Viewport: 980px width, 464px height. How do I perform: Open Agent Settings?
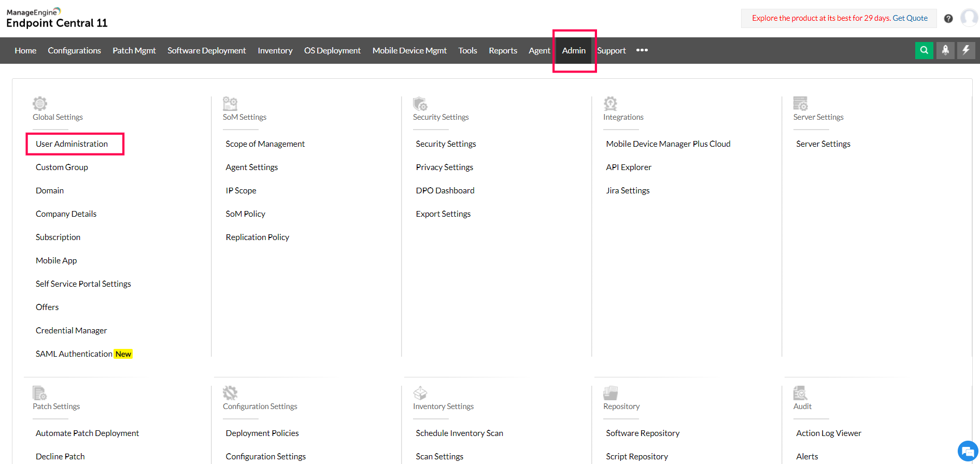252,167
